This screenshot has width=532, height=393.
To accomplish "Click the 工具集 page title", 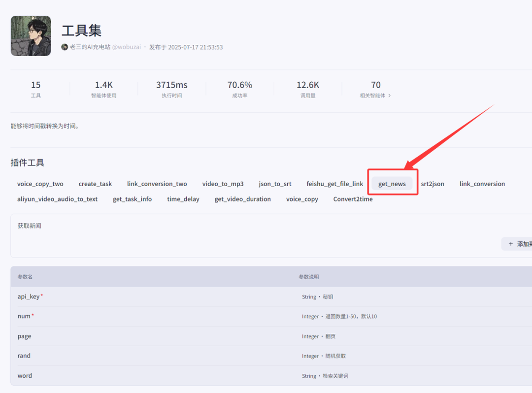I will click(x=81, y=31).
